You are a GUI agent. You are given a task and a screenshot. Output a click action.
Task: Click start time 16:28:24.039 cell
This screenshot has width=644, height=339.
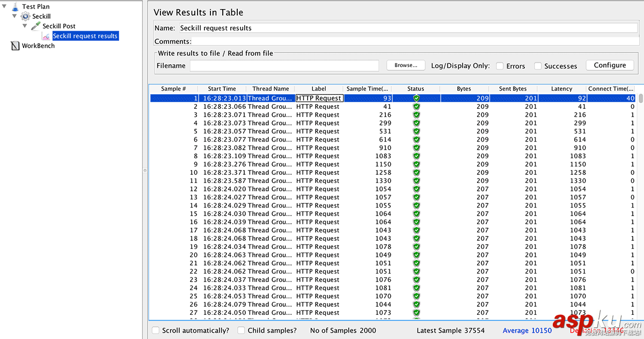pos(224,222)
